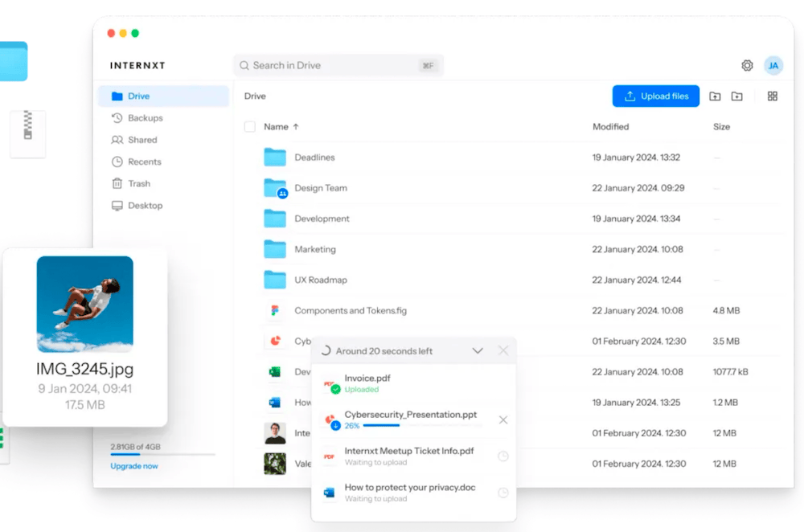804x532 pixels.
Task: Click the UX Roadmap folder icon
Action: (275, 280)
